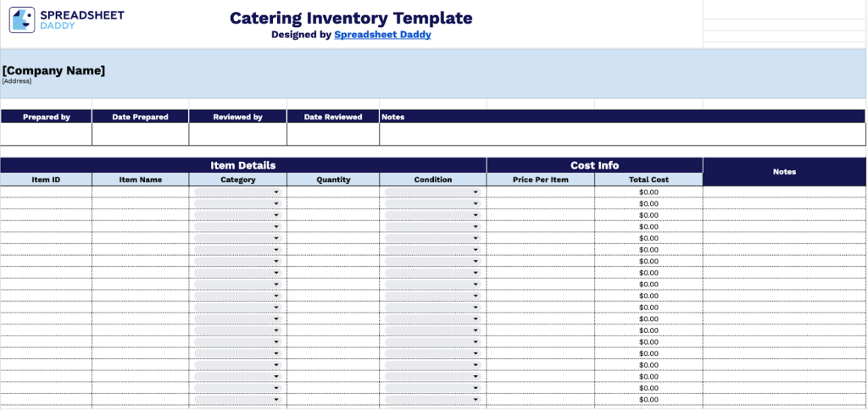Viewport: 868px width, 410px height.
Task: Click the Spreadsheet Daddy logo icon
Action: pyautogui.click(x=22, y=19)
